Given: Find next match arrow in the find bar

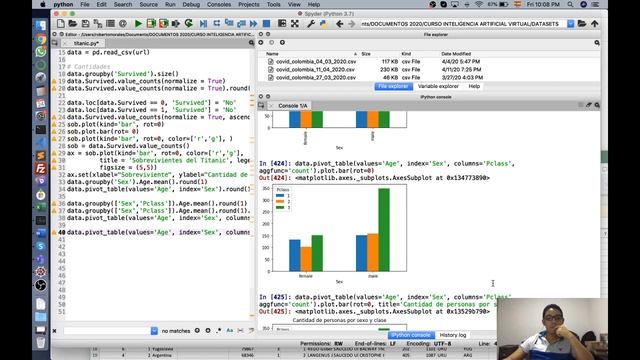Looking at the screenshot, I should pos(208,331).
